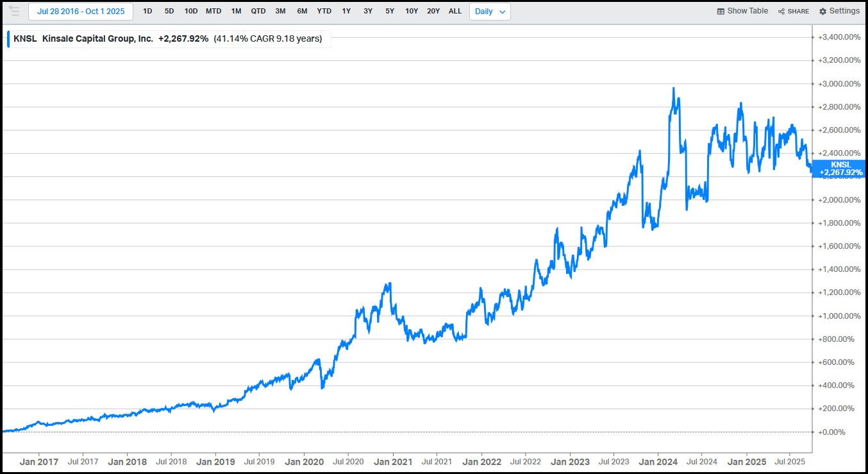This screenshot has height=474, width=868.
Task: Select the MTD time range
Action: pyautogui.click(x=213, y=12)
